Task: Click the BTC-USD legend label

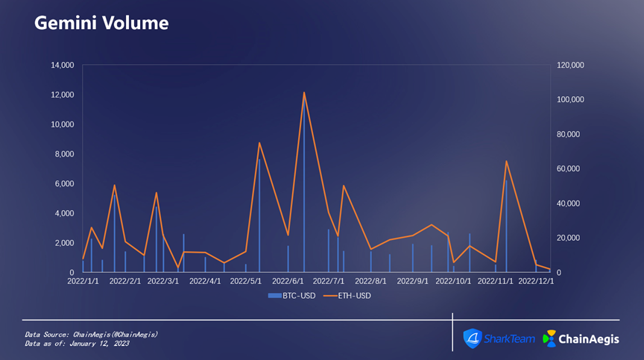Action: pyautogui.click(x=299, y=296)
